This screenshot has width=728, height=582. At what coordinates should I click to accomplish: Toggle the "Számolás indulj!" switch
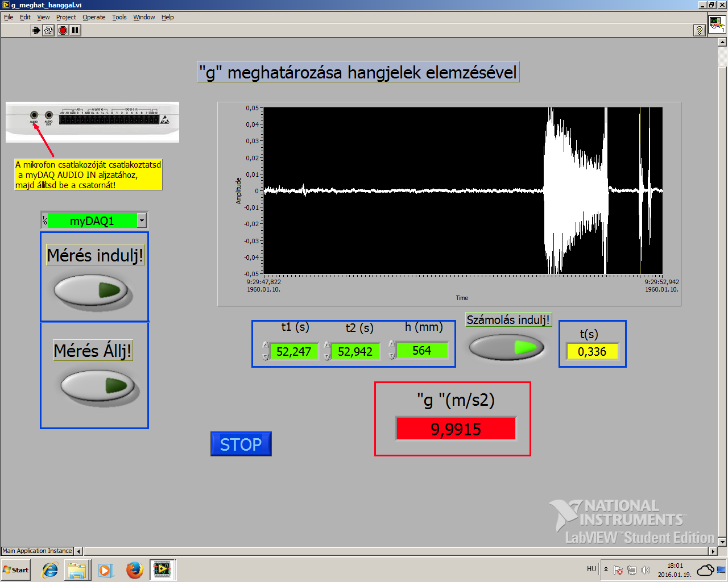pyautogui.click(x=506, y=347)
